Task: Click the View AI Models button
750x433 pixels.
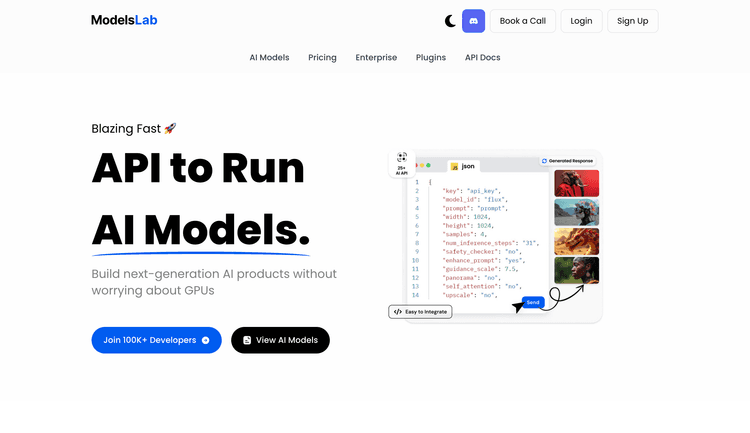Action: tap(280, 340)
